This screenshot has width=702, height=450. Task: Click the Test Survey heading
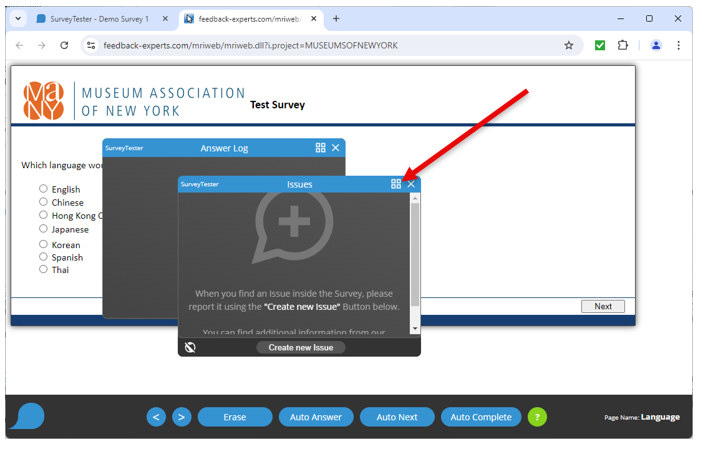[x=278, y=105]
